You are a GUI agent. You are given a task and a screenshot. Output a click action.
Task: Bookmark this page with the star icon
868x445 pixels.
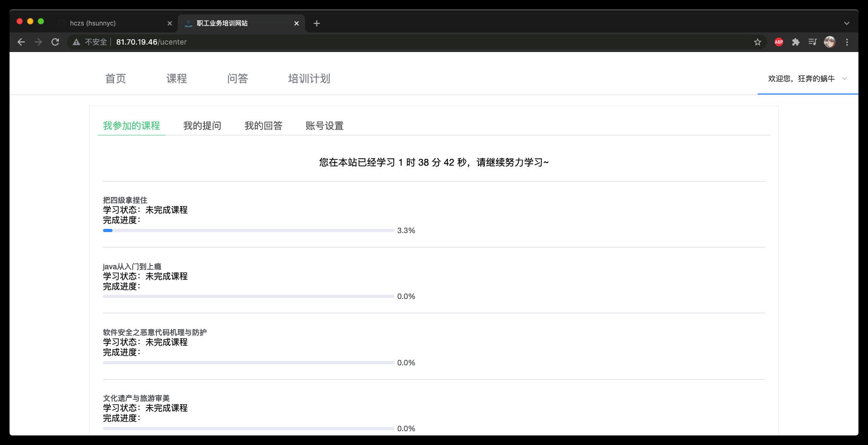[758, 42]
